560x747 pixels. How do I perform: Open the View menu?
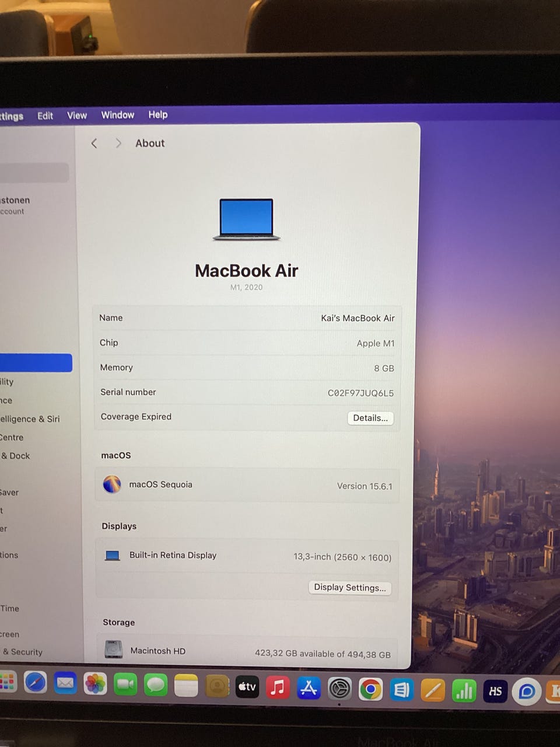click(x=76, y=115)
